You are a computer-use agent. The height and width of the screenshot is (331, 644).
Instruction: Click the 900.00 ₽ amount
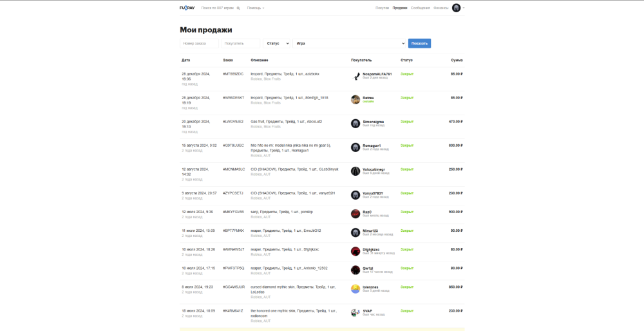pos(457,212)
